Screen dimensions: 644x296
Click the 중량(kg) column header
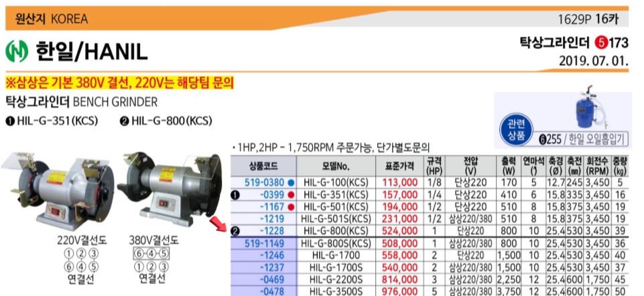click(620, 166)
